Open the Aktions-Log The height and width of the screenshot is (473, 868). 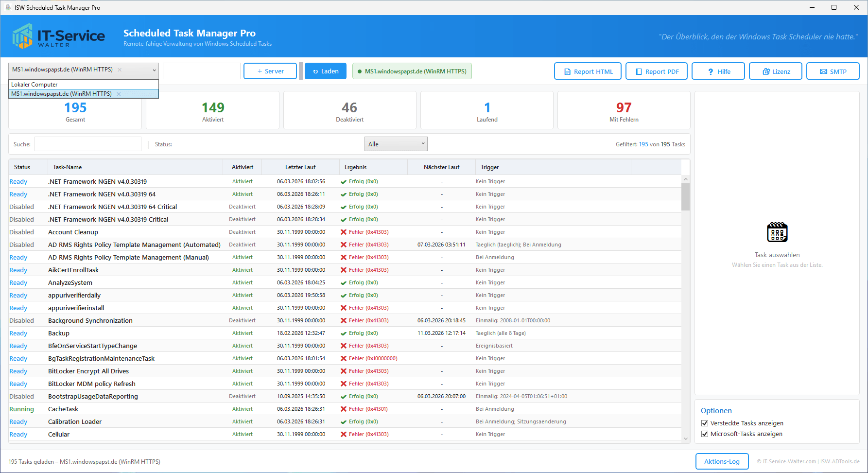[722, 461]
